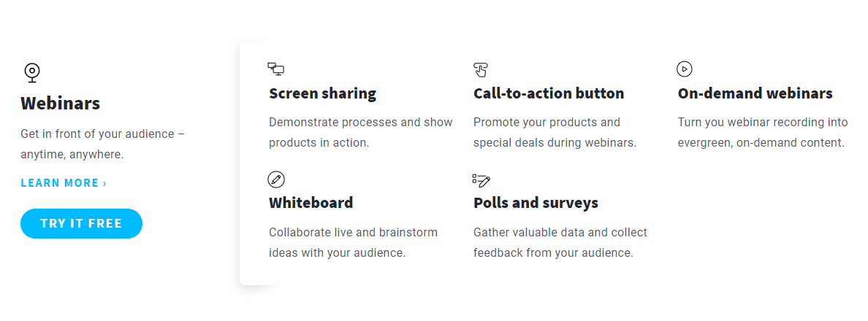Click the Whiteboard heading
Screen dimensions: 868x321
(311, 203)
